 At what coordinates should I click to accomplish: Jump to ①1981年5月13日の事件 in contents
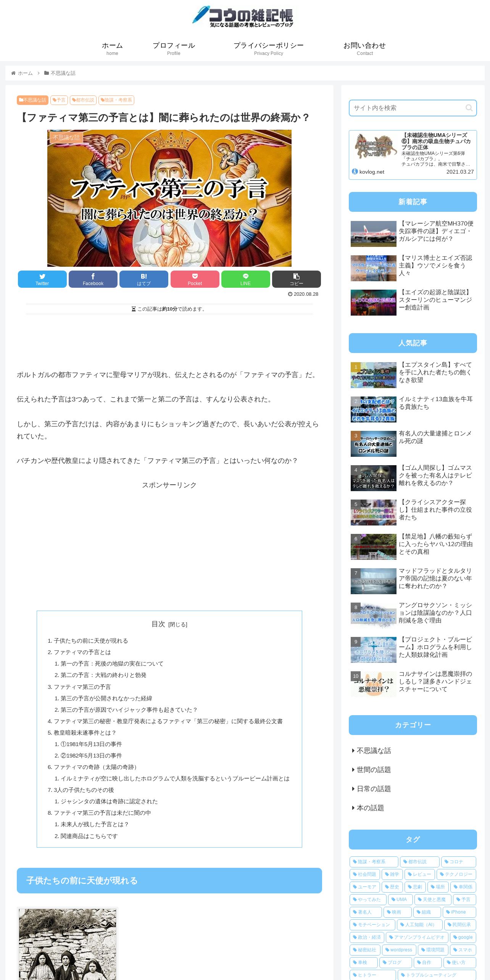(x=92, y=744)
